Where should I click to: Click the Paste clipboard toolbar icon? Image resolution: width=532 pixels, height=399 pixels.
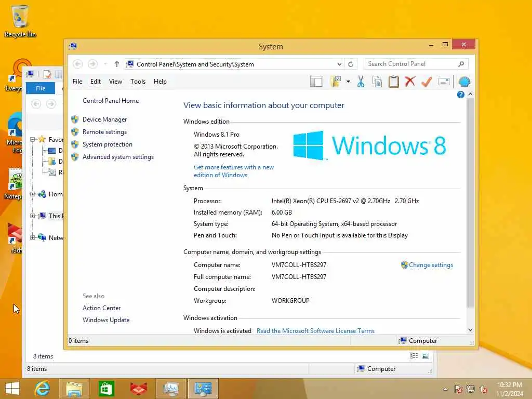tap(394, 82)
